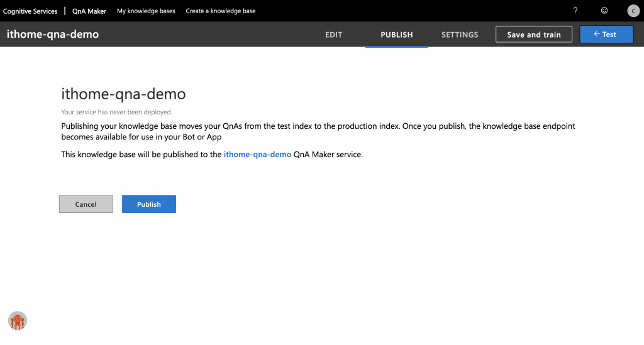Switch to the SETTINGS tab
This screenshot has width=644, height=345.
click(460, 35)
